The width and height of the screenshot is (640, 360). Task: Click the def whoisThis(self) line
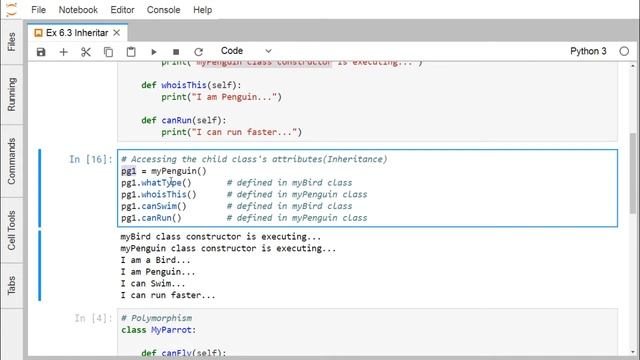point(191,85)
